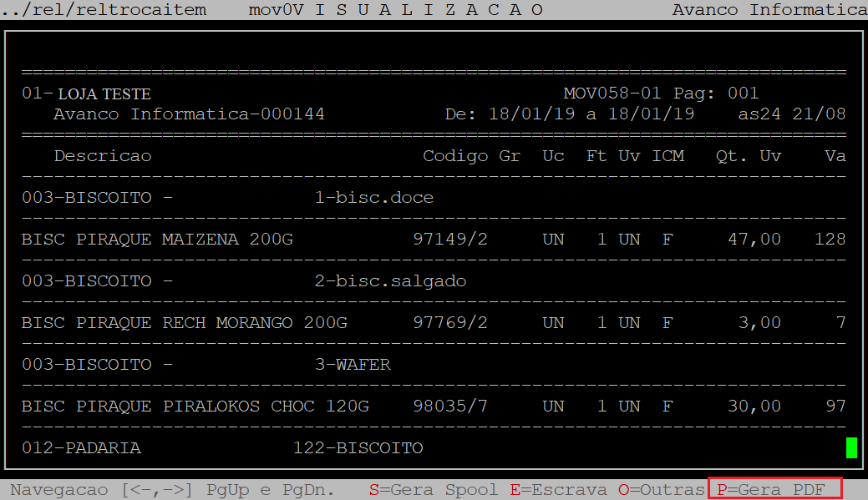
Task: Click the 012-PADARIA section line
Action: pyautogui.click(x=81, y=448)
